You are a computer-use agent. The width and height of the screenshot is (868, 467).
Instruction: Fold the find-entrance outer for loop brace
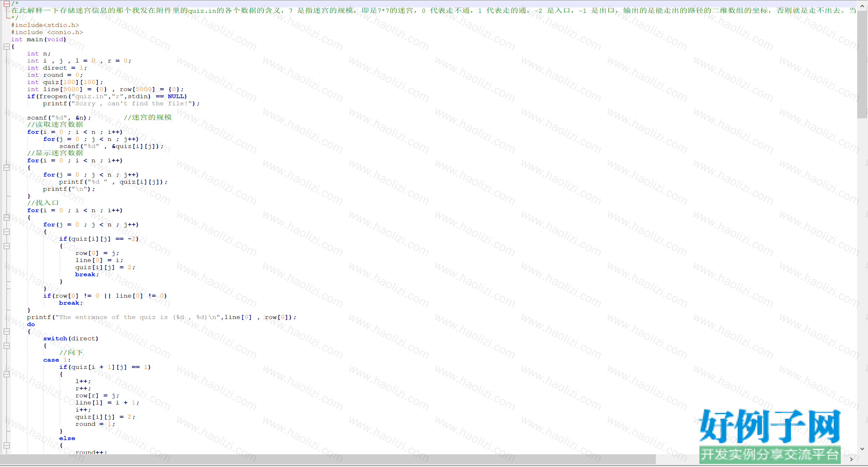click(x=7, y=217)
